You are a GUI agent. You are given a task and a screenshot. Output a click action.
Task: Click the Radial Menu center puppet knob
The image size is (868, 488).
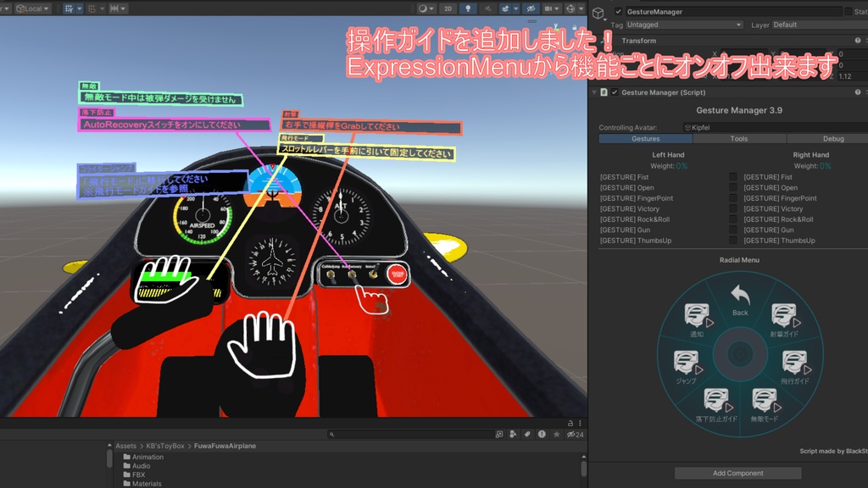coord(740,354)
